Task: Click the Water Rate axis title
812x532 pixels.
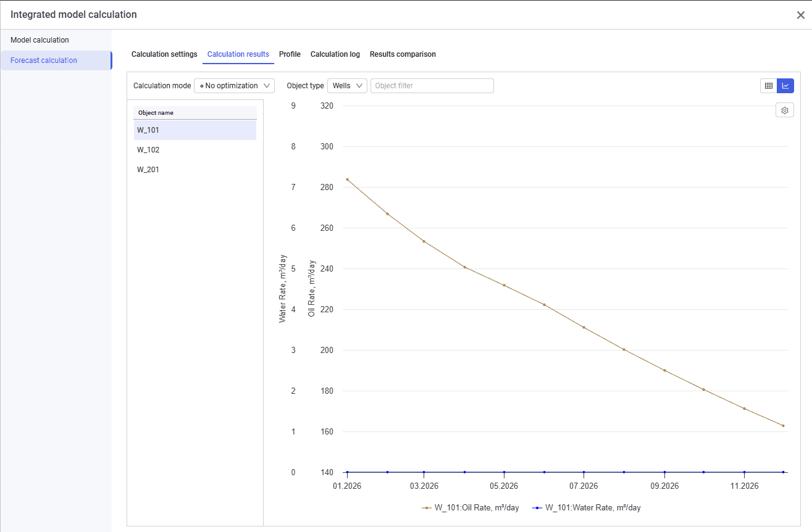Action: 283,288
